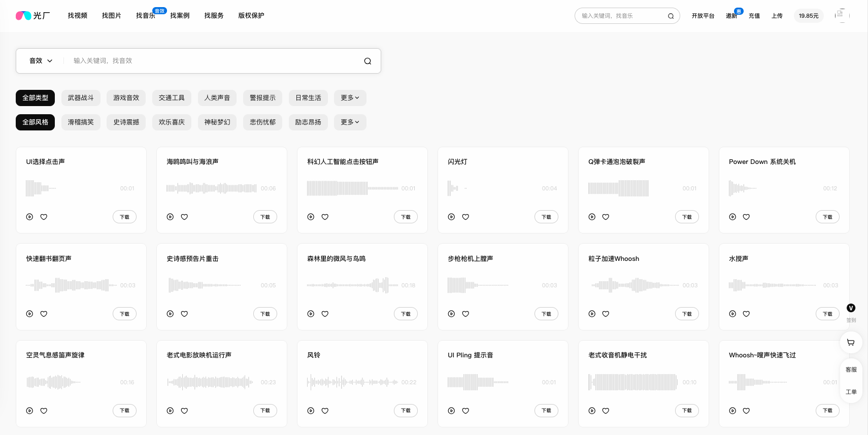Open the 找图片 menu
The width and height of the screenshot is (868, 435).
point(112,16)
